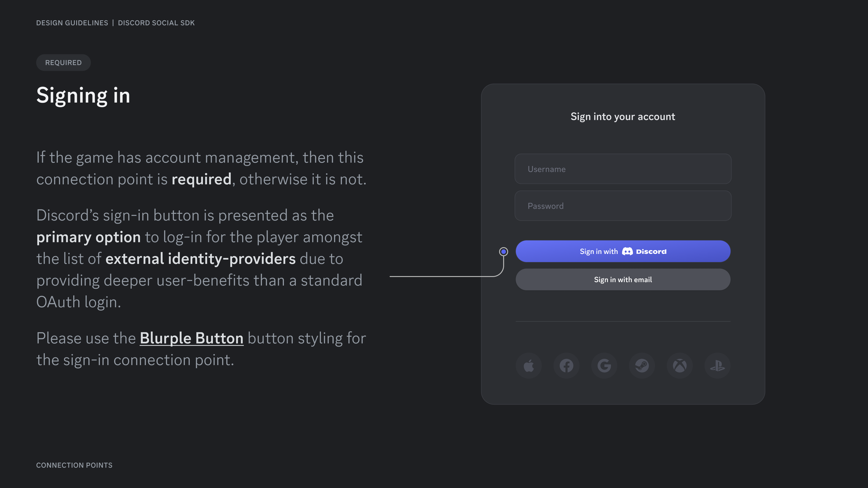Click the Steam login icon
Screen dimensions: 868x488
point(642,365)
